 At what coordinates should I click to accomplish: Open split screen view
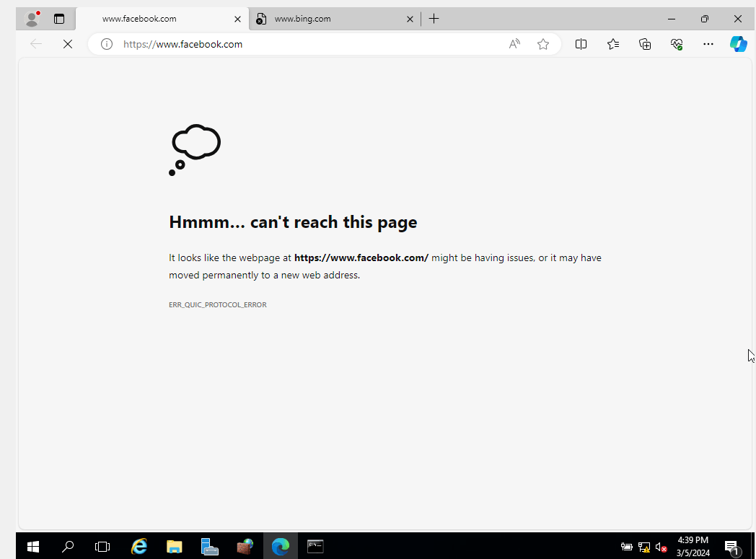pos(581,44)
